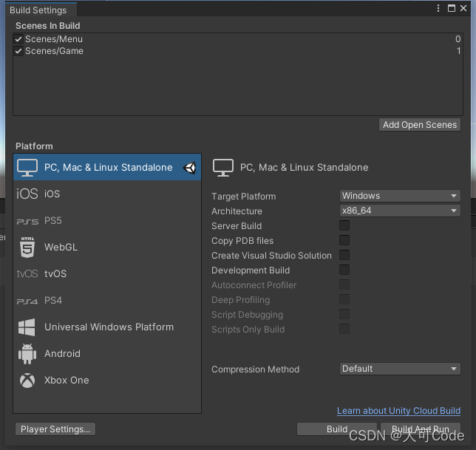Uncheck the Scenes/Game scene checkbox
The width and height of the screenshot is (476, 450).
pos(18,51)
